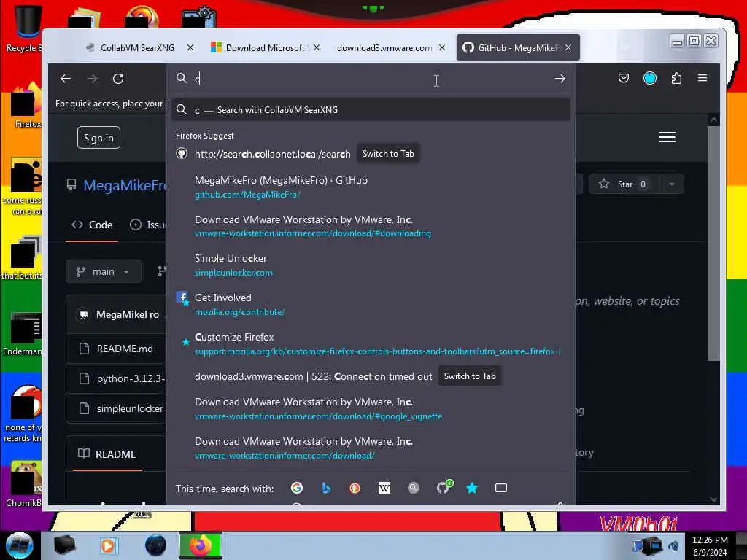Open the Simple Unlocker suggestion

[x=371, y=265]
